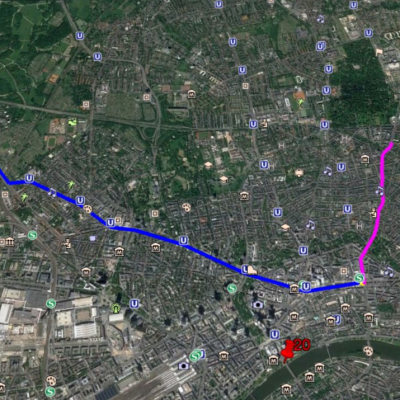Select the U-Bahn icon directly above the red pushpin
This screenshot has height=400, width=400.
click(275, 334)
